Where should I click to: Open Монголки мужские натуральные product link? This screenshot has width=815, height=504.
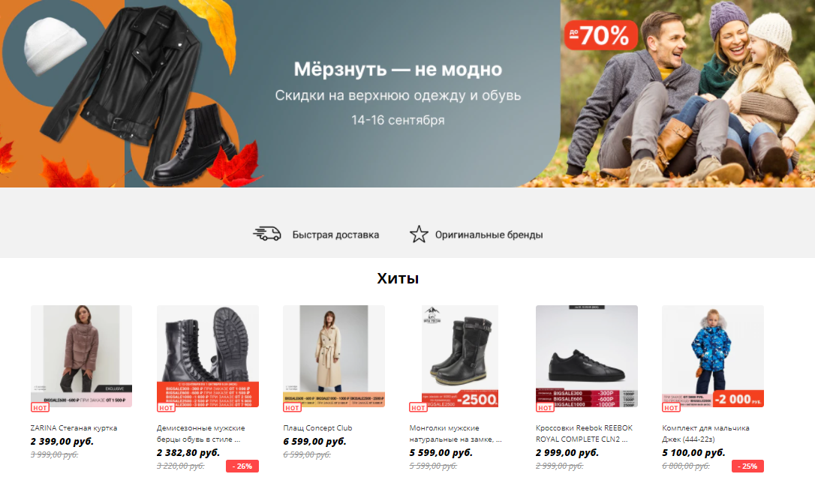(456, 433)
